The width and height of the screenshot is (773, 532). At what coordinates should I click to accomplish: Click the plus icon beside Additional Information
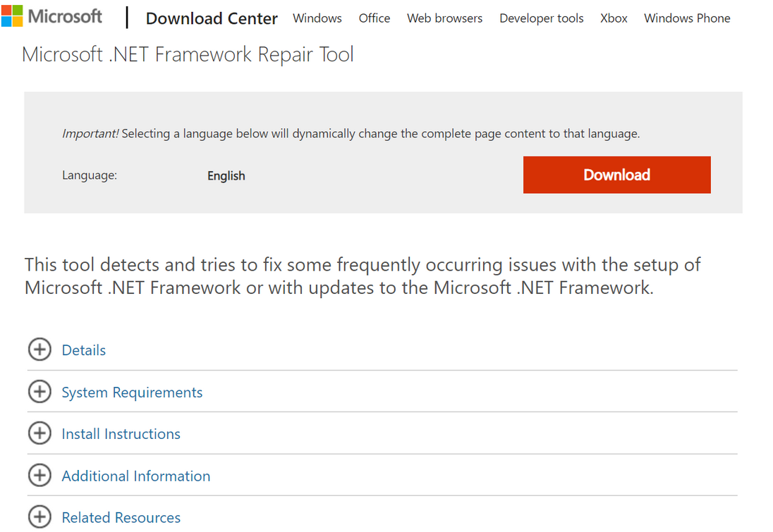click(x=39, y=476)
